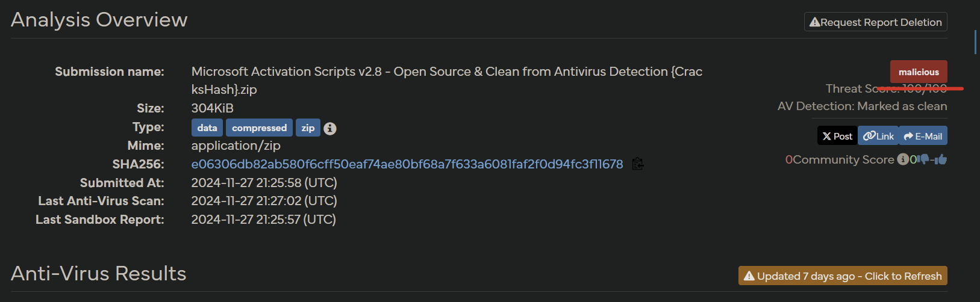Viewport: 980px width, 302px height.
Task: Click the submission file name text
Action: (446, 72)
